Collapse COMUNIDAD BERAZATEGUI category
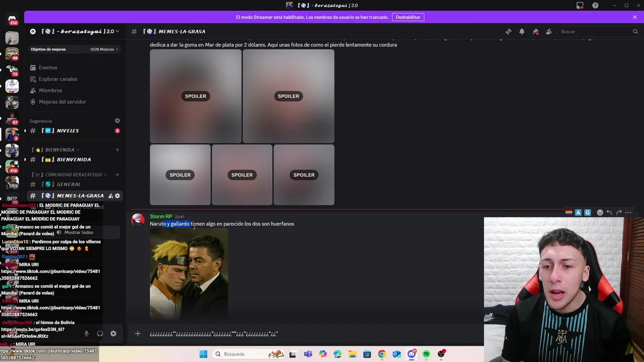The width and height of the screenshot is (644, 362). (69, 174)
